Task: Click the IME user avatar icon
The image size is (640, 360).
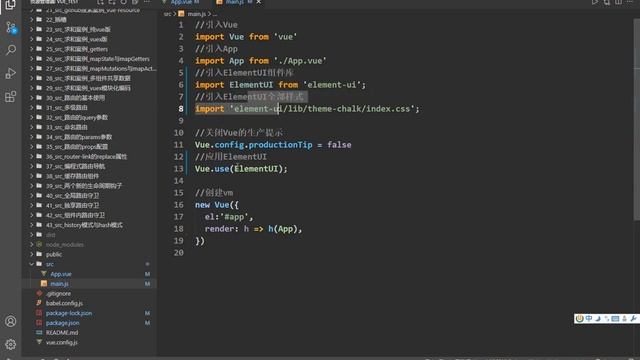Action: 624,318
